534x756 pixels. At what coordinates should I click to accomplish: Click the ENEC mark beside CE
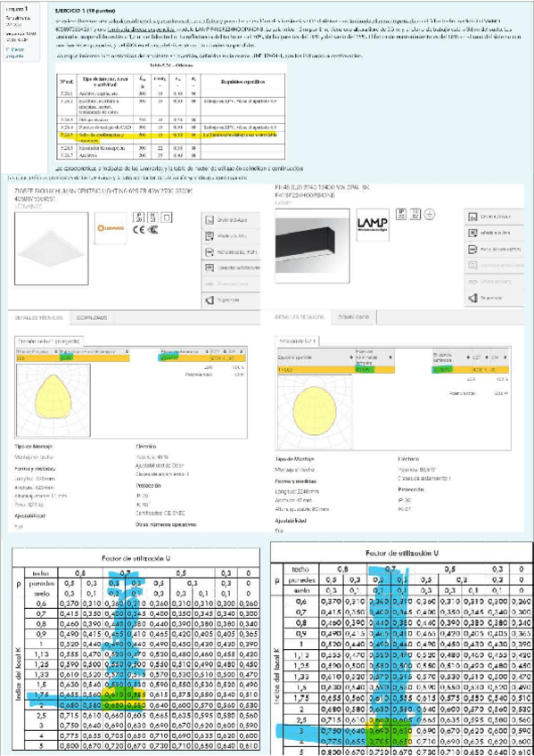(152, 229)
